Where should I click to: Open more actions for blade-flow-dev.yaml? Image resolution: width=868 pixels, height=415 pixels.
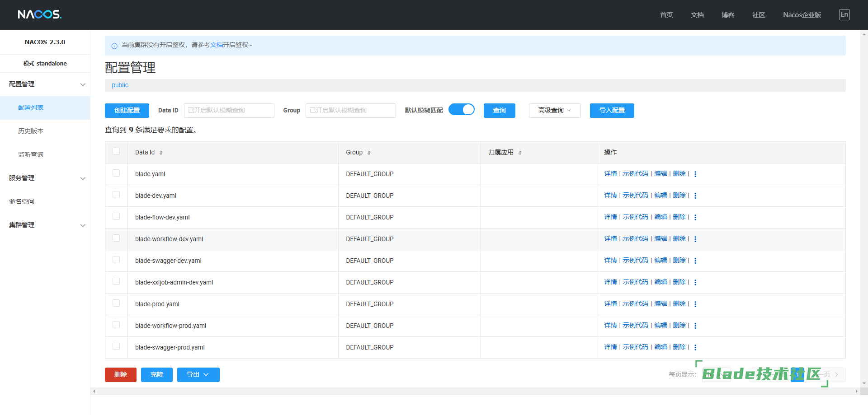pyautogui.click(x=695, y=217)
